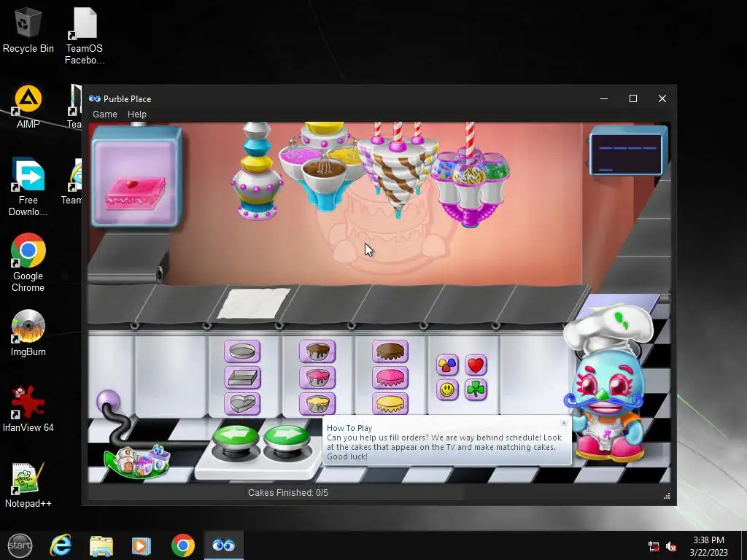Minimize the Purble Place window

604,98
